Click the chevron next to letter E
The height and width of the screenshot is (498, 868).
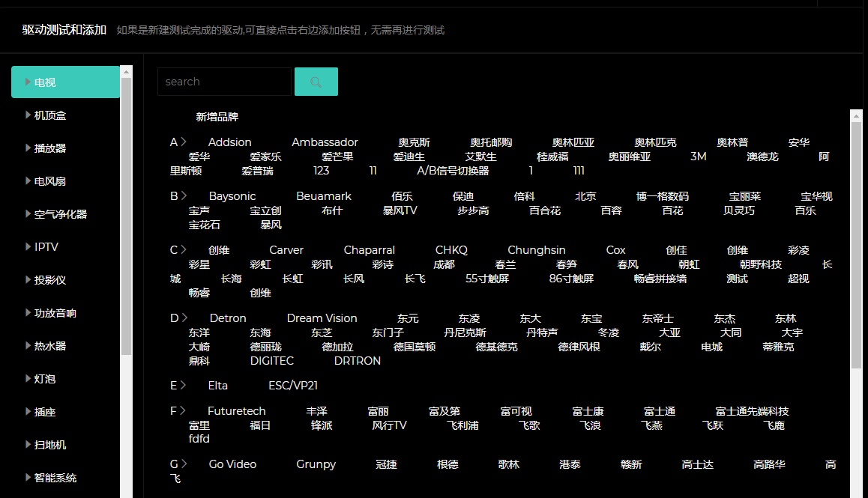click(183, 385)
